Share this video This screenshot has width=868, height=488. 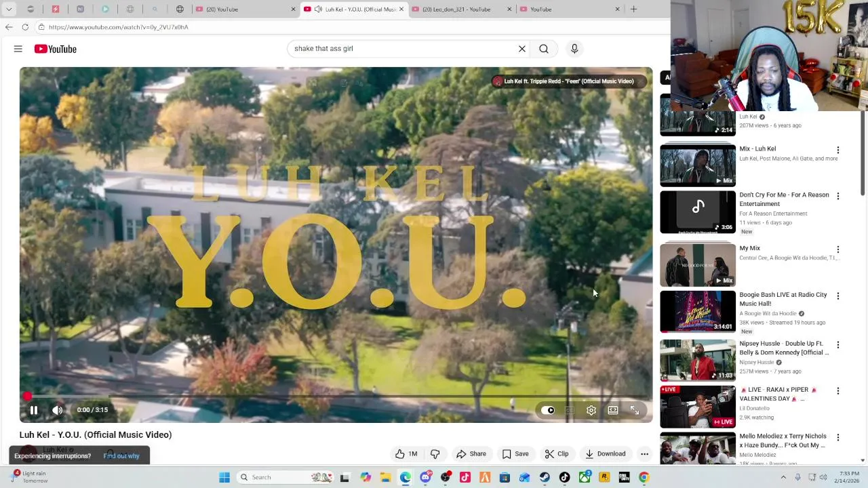(x=471, y=454)
